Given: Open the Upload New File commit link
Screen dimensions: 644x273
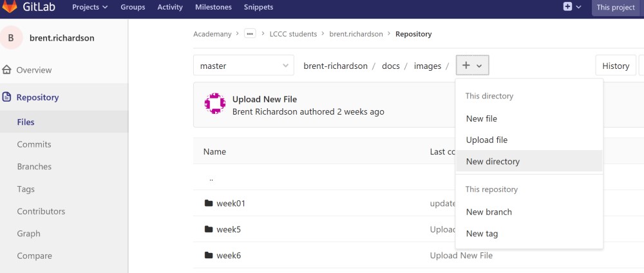Looking at the screenshot, I should point(264,99).
